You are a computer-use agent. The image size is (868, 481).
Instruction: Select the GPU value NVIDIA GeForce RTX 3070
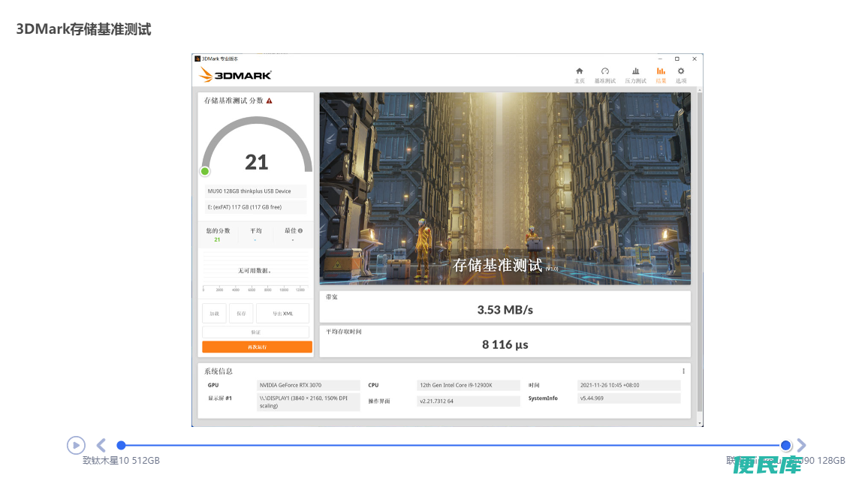point(291,385)
